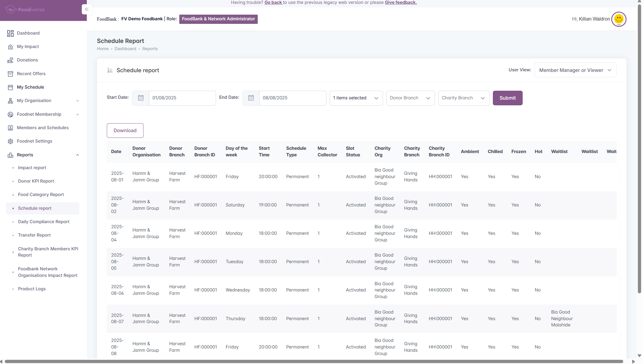Screen dimensions: 642x364
Task: Expand the Foodnet Membership submenu
Action: pos(78,114)
